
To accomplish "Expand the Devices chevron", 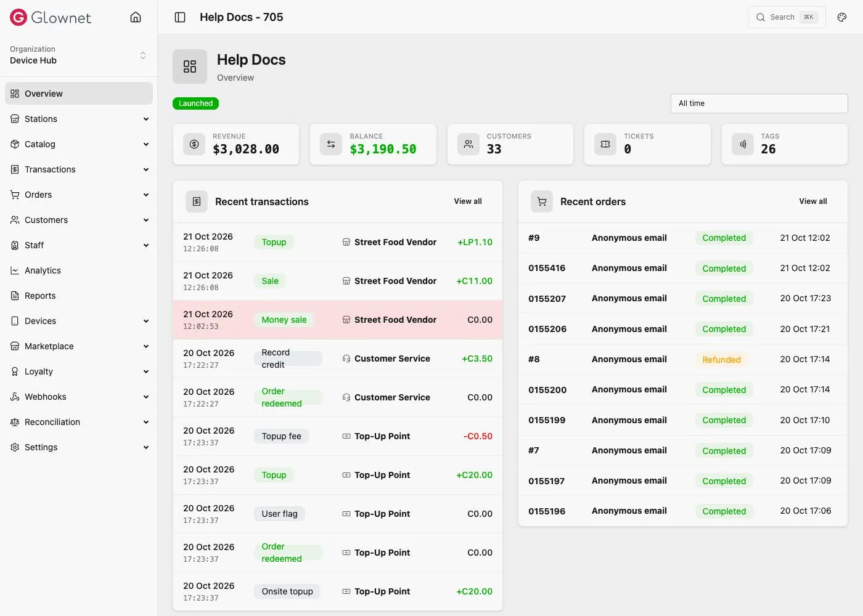I will tap(146, 321).
